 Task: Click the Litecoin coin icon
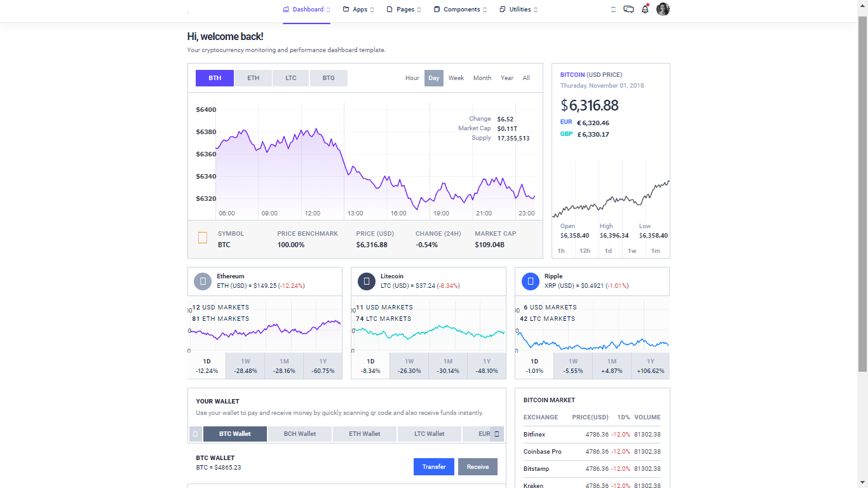click(366, 281)
